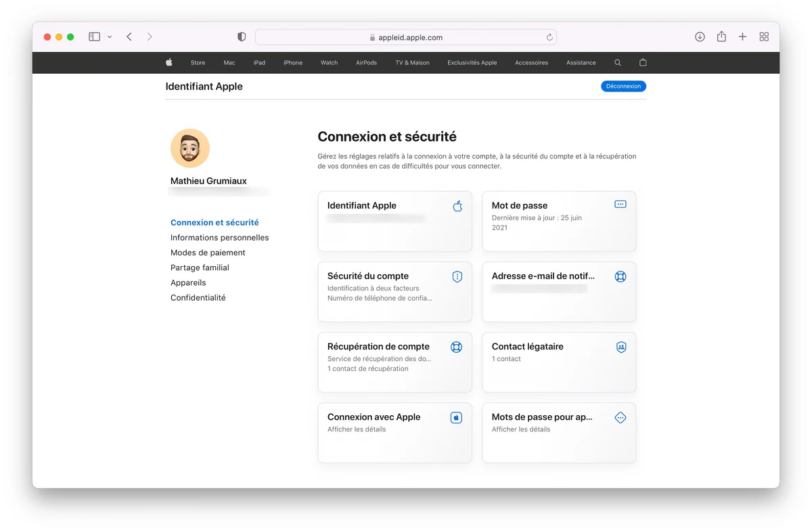Open the Store menu item
The height and width of the screenshot is (531, 812).
coord(198,62)
